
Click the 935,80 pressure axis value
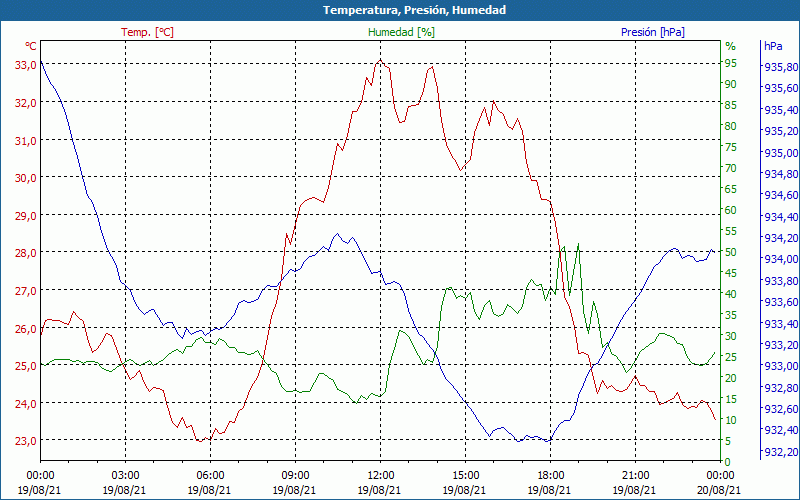(x=781, y=67)
